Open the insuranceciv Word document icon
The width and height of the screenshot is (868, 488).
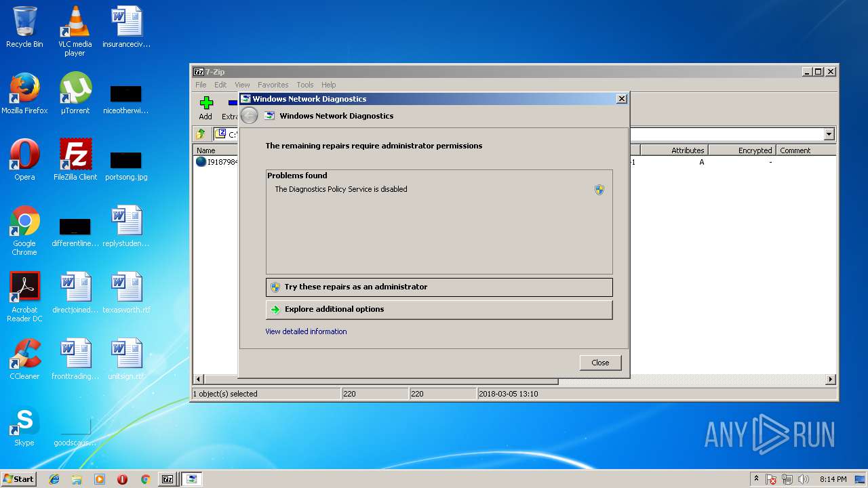(x=126, y=27)
